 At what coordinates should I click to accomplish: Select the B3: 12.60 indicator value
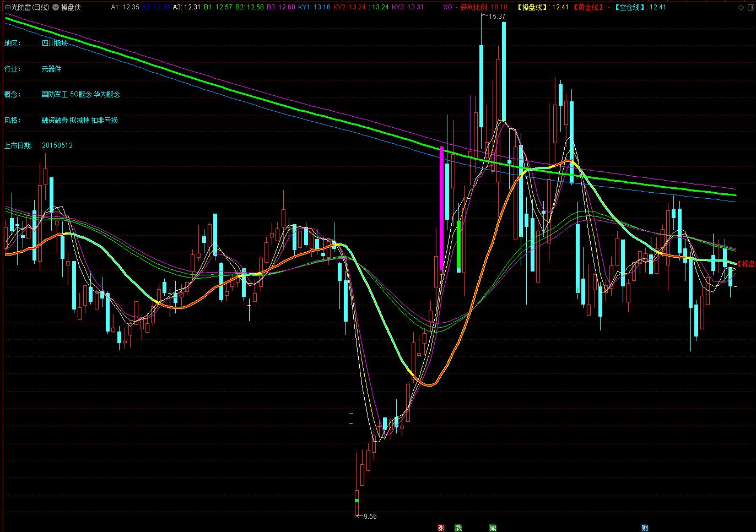point(280,7)
